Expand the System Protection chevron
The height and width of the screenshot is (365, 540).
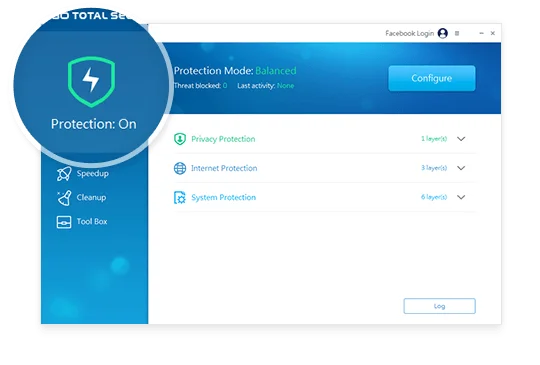click(461, 197)
